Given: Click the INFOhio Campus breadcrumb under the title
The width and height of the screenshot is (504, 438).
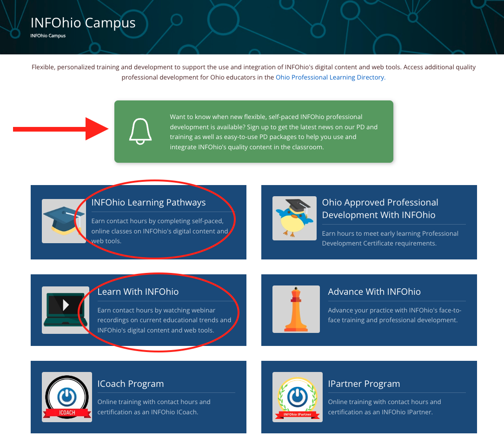Looking at the screenshot, I should point(48,36).
